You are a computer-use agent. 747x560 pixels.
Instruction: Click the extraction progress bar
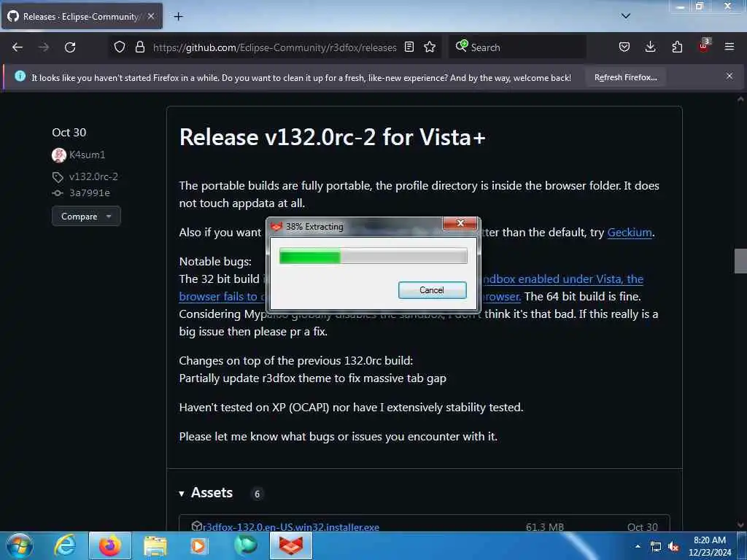point(373,256)
